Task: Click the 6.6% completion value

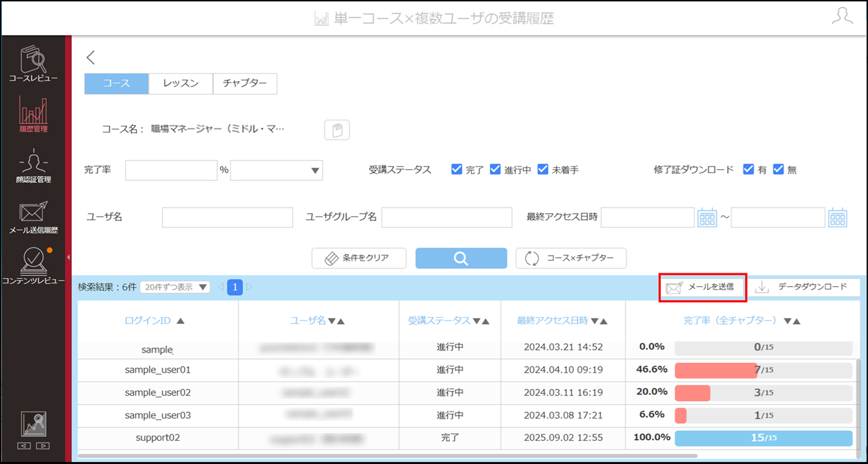Action: [652, 415]
